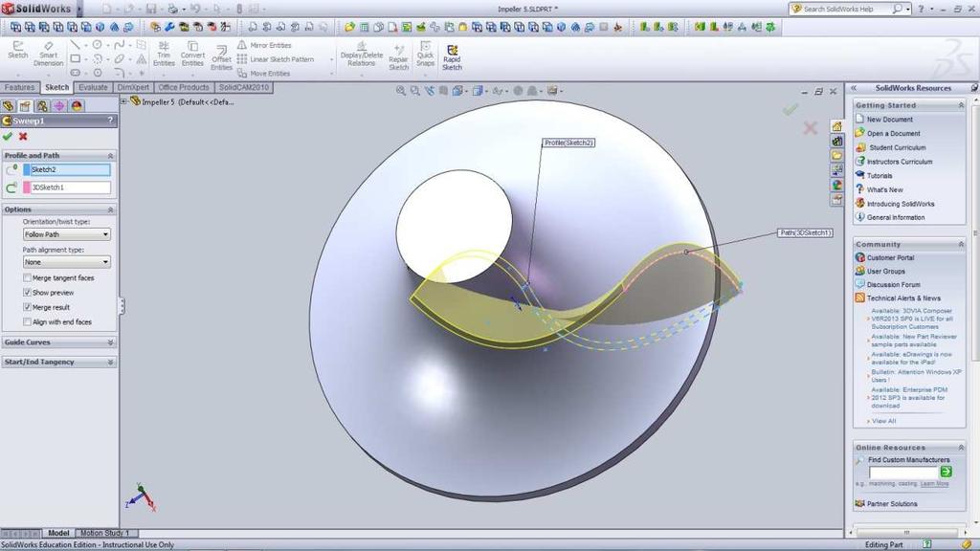Expand the Impeller 5 feature tree

click(x=124, y=101)
